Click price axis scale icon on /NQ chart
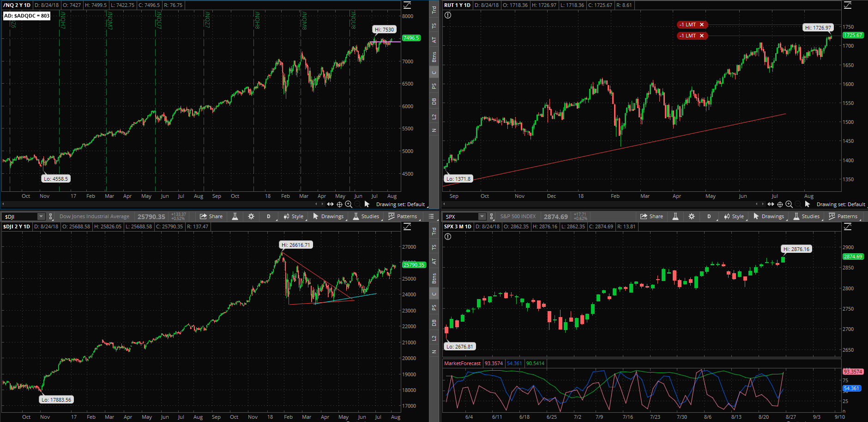Image resolution: width=868 pixels, height=422 pixels. 407,6
